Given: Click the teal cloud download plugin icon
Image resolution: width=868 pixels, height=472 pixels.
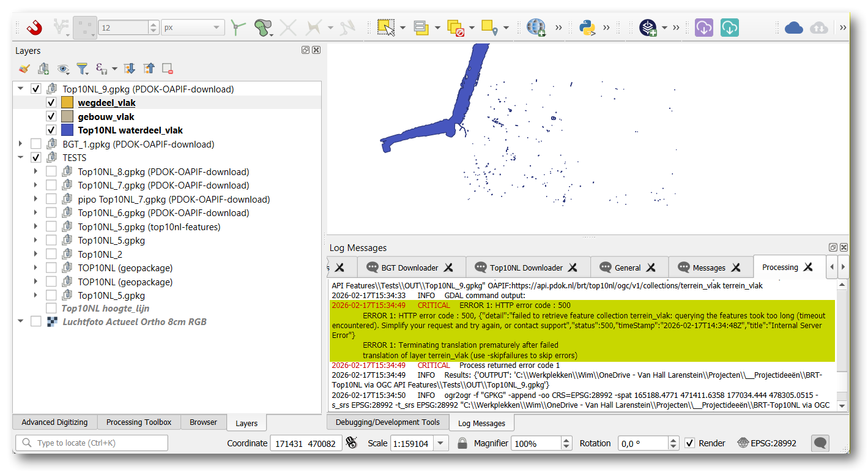Looking at the screenshot, I should [x=729, y=28].
